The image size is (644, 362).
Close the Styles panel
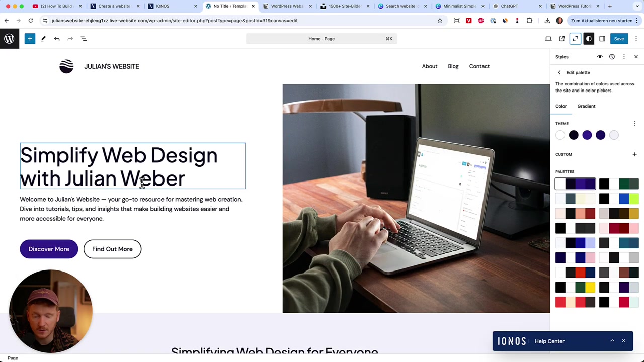636,57
